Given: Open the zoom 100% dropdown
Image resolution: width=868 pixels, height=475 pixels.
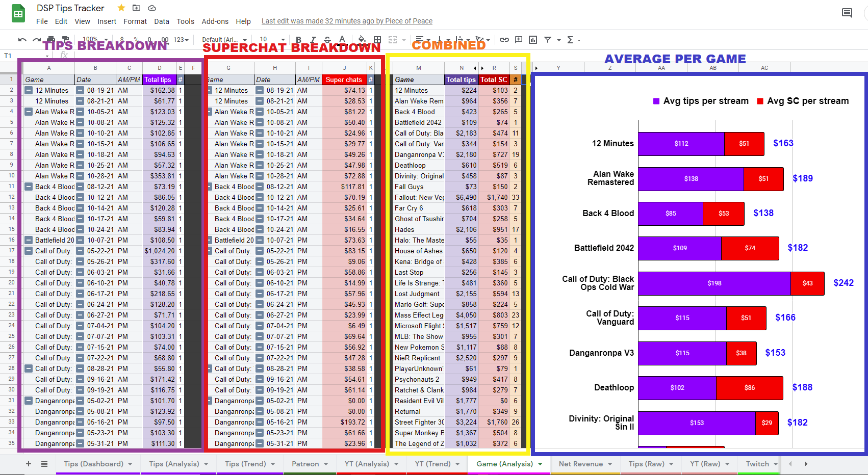Looking at the screenshot, I should coord(95,40).
